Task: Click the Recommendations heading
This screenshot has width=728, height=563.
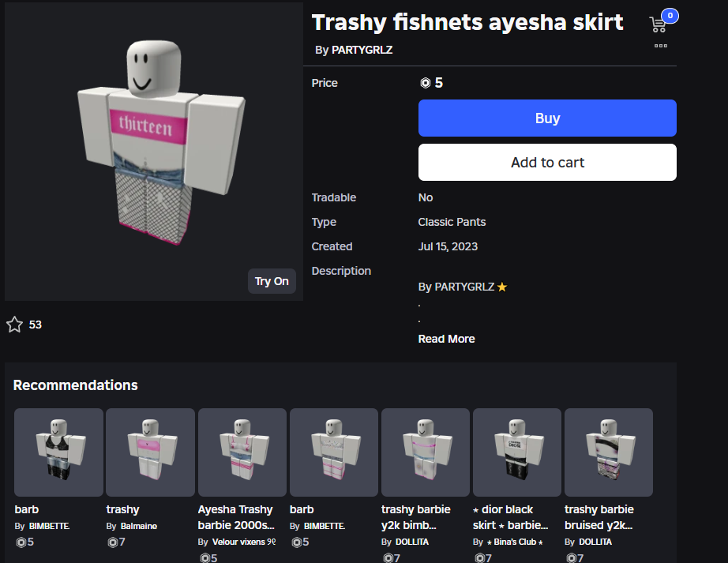Action: pyautogui.click(x=75, y=385)
